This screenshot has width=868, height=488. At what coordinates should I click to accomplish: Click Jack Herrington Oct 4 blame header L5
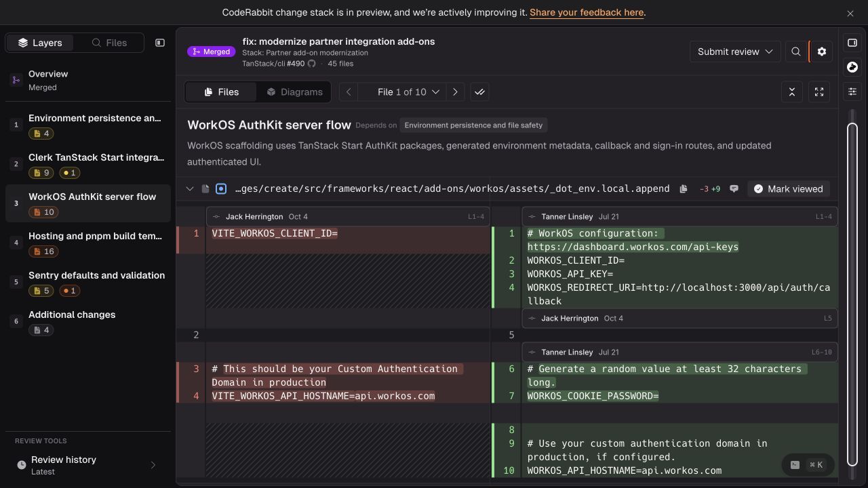tap(679, 319)
